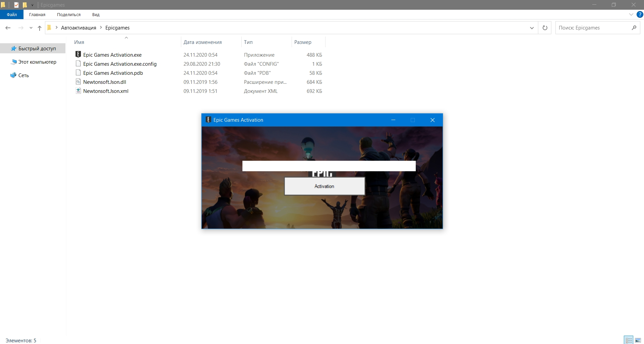Open recent locations dropdown arrow
Image resolution: width=644 pixels, height=344 pixels.
click(31, 28)
